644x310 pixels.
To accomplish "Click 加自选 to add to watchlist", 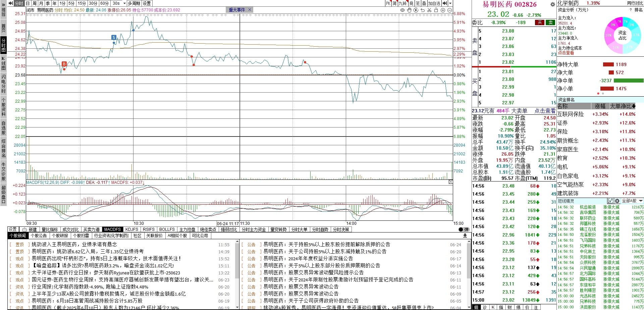I will click(x=434, y=3).
